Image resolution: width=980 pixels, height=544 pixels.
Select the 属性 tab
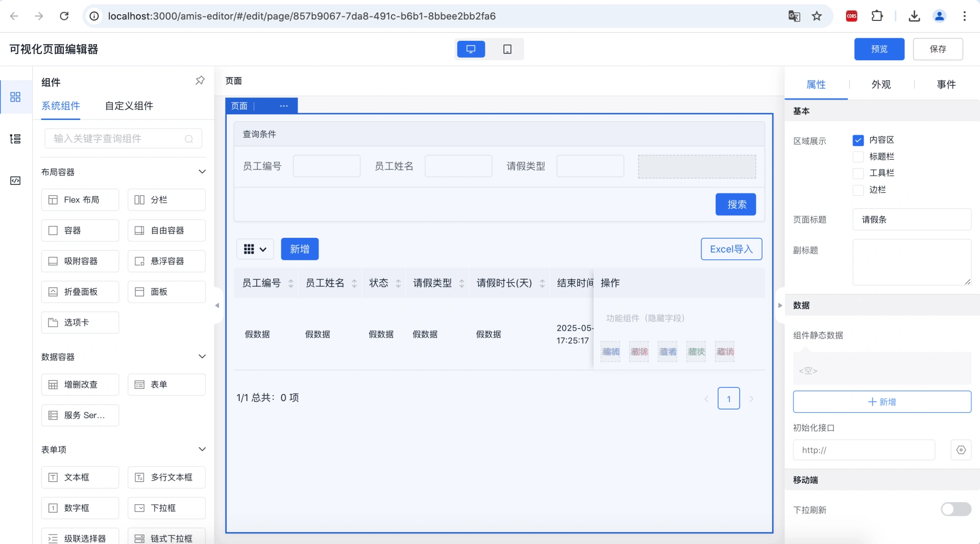(816, 84)
